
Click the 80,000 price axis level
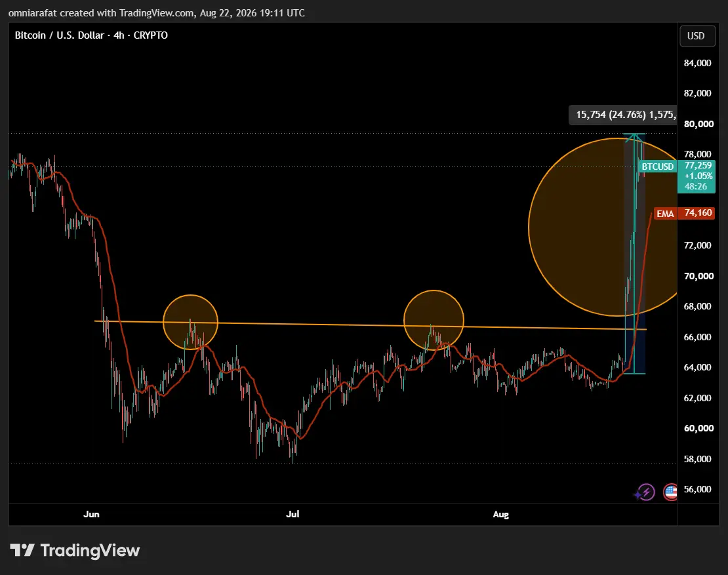698,124
